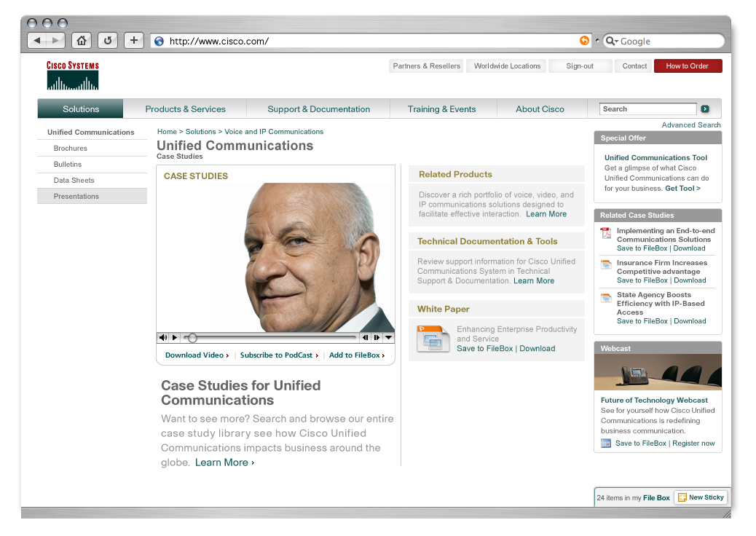Image resolution: width=756 pixels, height=536 pixels.
Task: Step the video forward one frame
Action: tap(377, 337)
